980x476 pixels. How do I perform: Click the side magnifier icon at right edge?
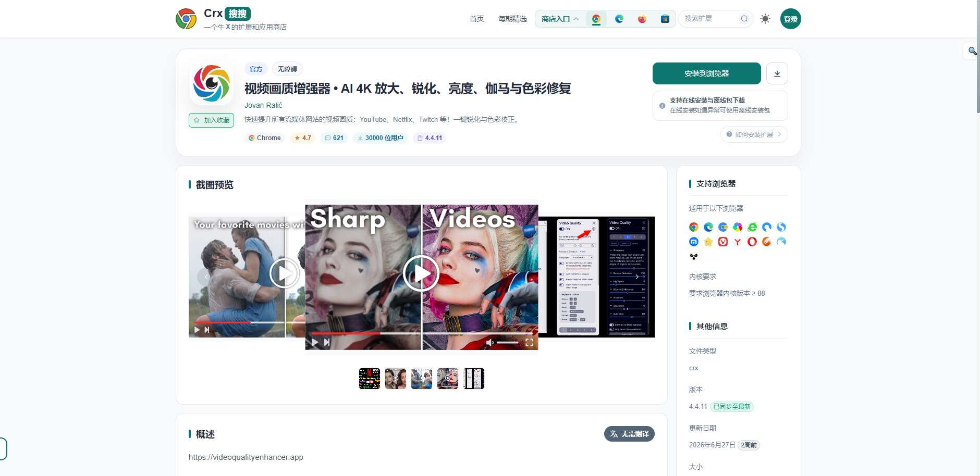(x=972, y=51)
